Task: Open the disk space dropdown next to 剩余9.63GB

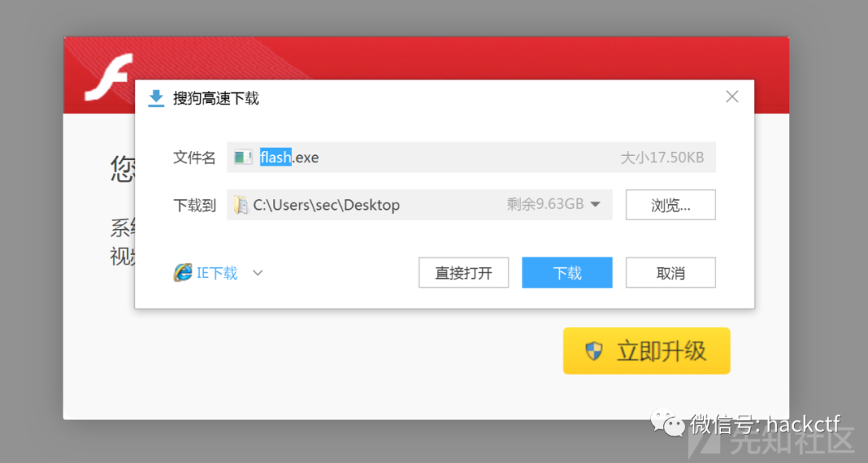Action: tap(596, 204)
